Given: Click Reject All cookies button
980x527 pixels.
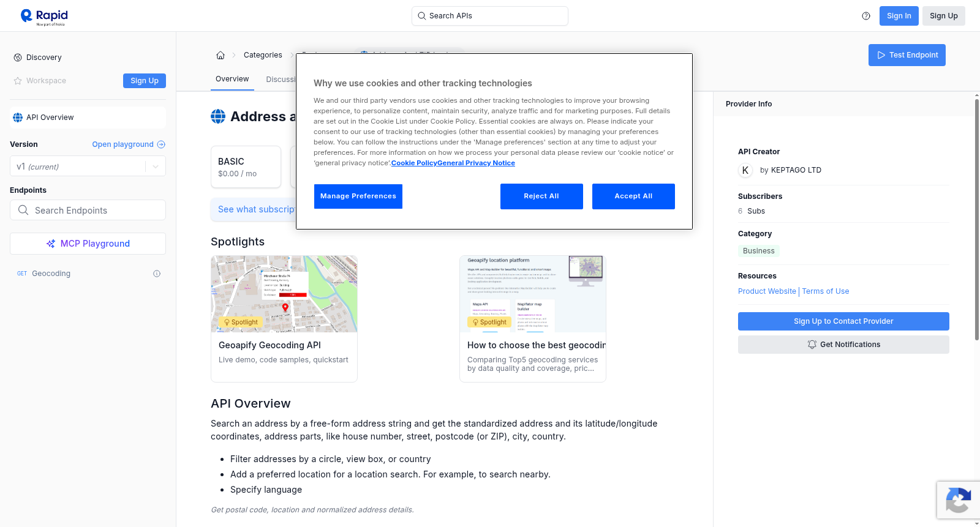Looking at the screenshot, I should pyautogui.click(x=541, y=196).
